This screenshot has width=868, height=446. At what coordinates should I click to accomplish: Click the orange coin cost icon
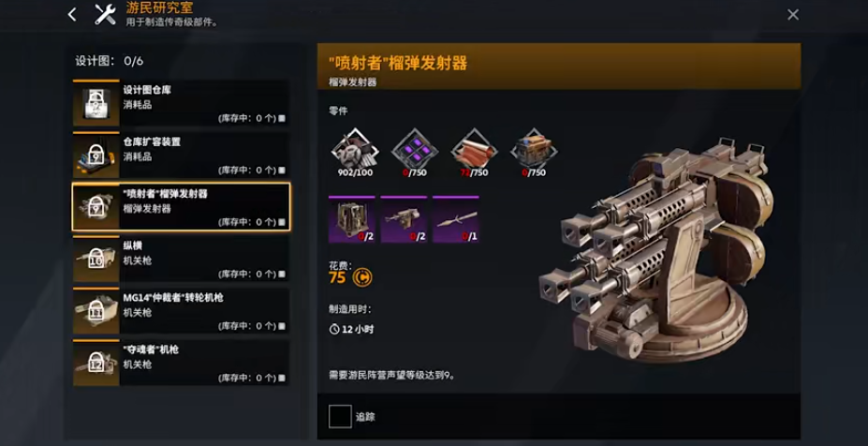click(362, 277)
